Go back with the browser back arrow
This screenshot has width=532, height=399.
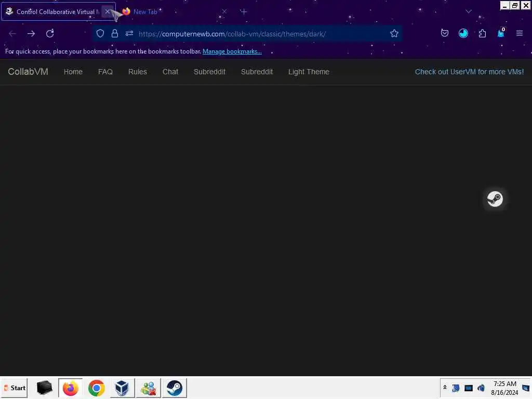coord(12,34)
